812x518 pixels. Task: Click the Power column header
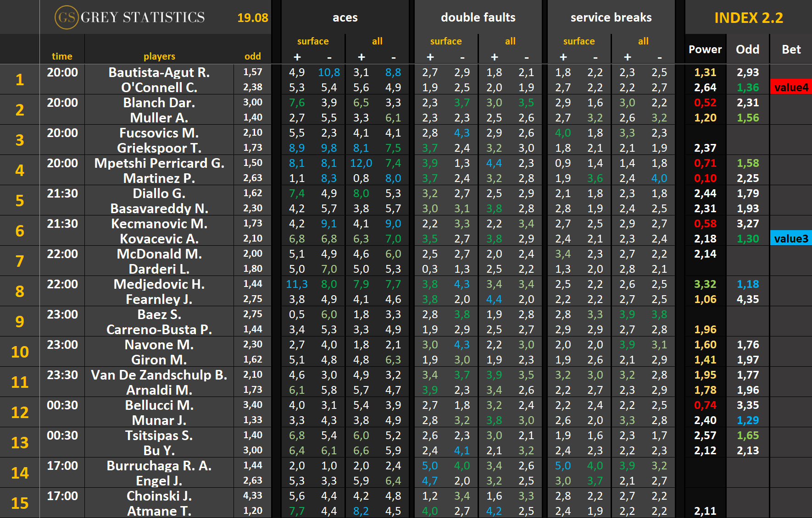tap(705, 50)
